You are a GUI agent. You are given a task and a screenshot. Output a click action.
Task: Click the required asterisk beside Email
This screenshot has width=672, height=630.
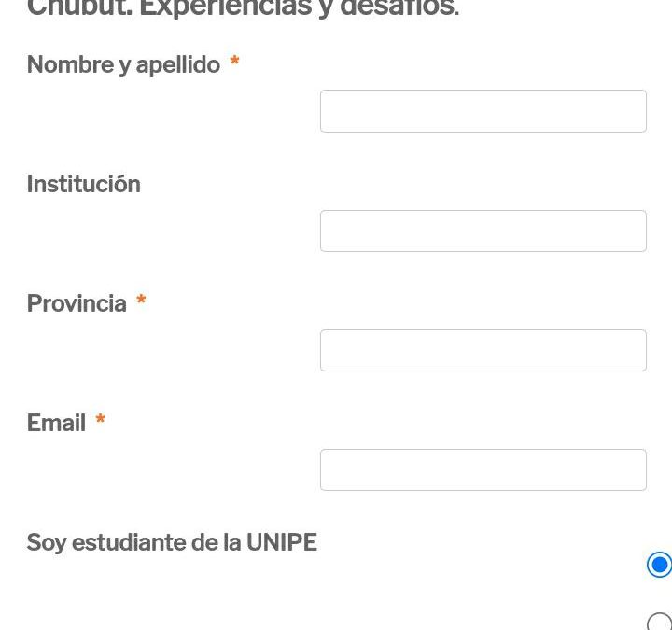tap(100, 421)
